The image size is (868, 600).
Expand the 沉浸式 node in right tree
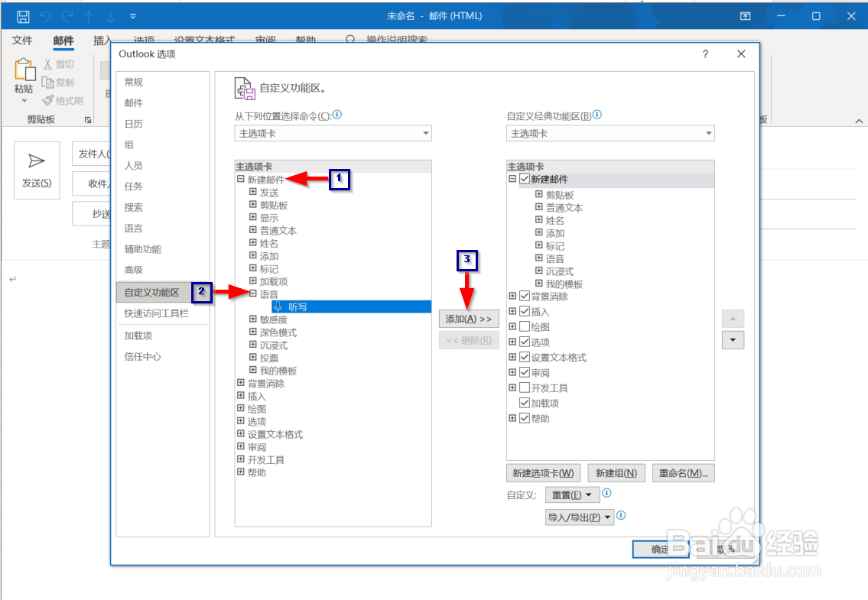[x=538, y=271]
